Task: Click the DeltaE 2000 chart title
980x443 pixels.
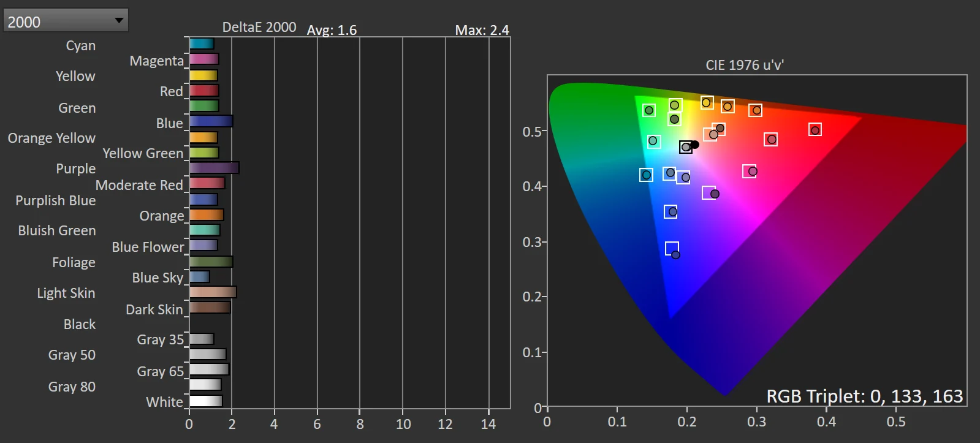Action: click(259, 28)
